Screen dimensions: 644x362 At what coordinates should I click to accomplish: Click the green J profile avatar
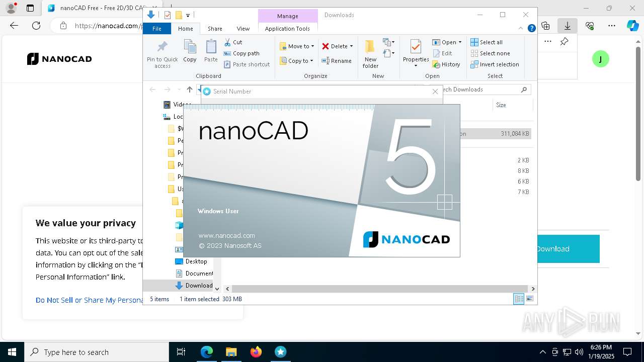(600, 59)
